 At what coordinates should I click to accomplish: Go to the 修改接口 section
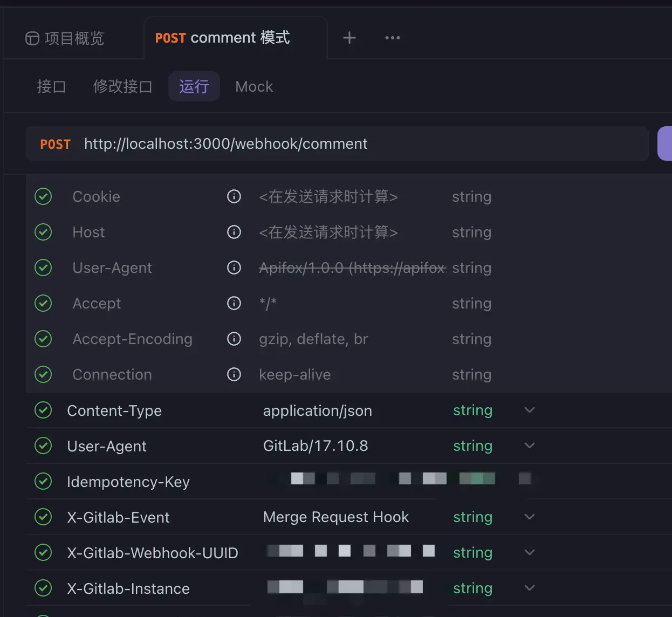pos(122,86)
